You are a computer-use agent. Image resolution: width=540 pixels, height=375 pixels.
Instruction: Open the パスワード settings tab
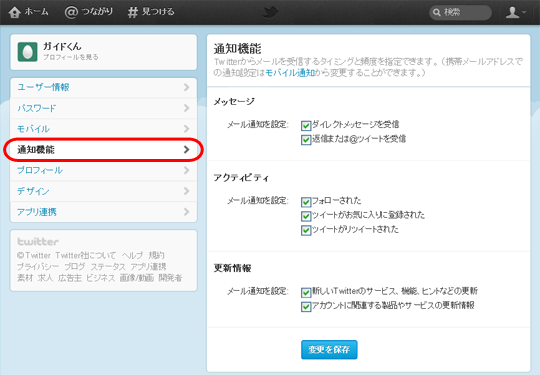[x=104, y=108]
